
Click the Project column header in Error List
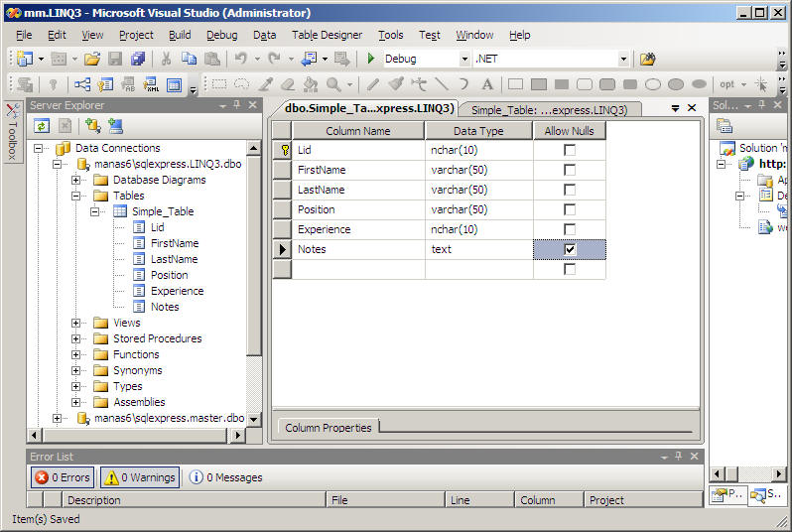(643, 499)
